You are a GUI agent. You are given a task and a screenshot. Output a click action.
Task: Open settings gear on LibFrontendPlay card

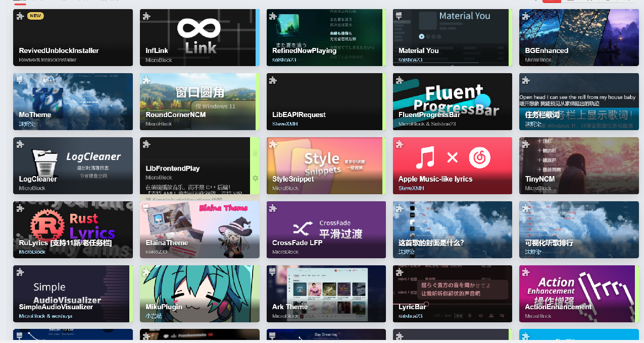255,178
